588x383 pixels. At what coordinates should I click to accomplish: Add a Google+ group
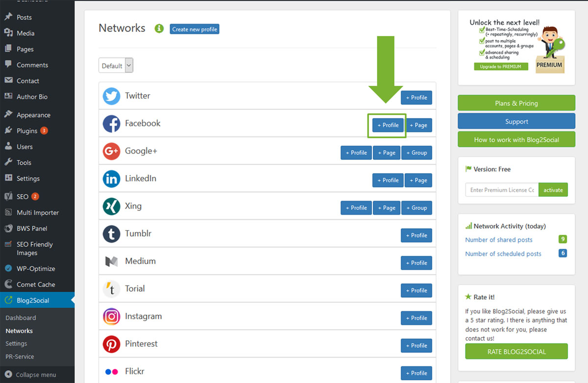point(416,153)
